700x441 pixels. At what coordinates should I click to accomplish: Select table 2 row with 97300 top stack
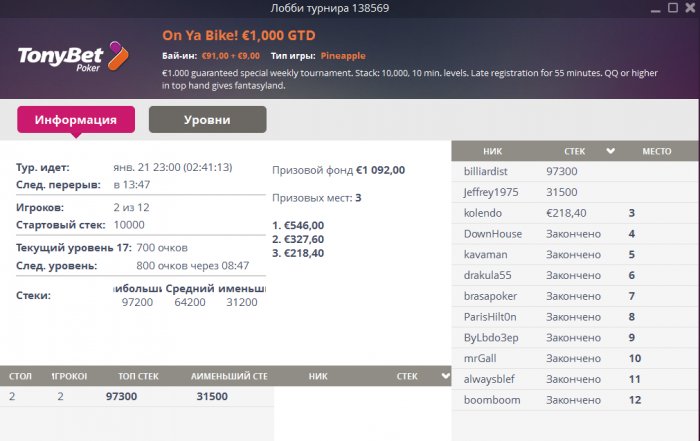pyautogui.click(x=137, y=396)
